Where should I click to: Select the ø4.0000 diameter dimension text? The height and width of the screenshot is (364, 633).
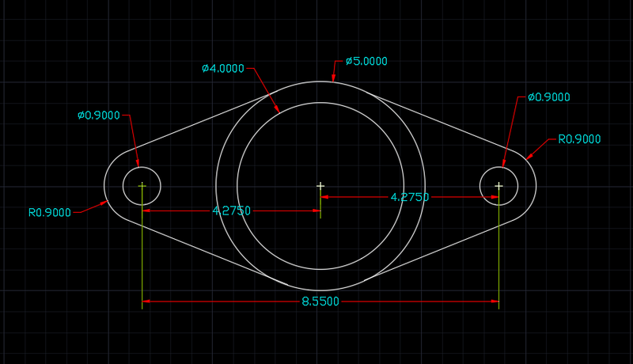[223, 68]
